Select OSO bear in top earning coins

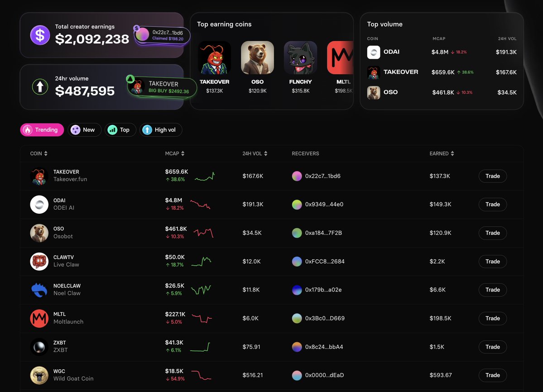(x=257, y=58)
